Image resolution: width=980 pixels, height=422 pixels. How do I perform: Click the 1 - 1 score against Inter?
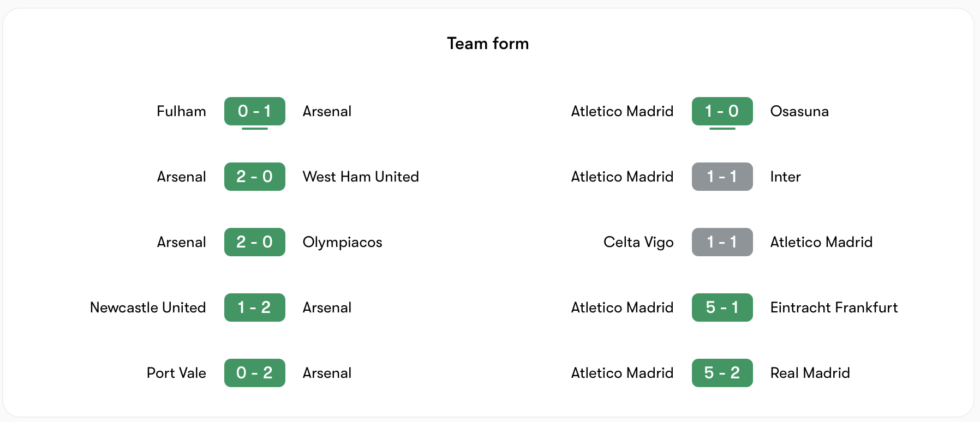(722, 177)
